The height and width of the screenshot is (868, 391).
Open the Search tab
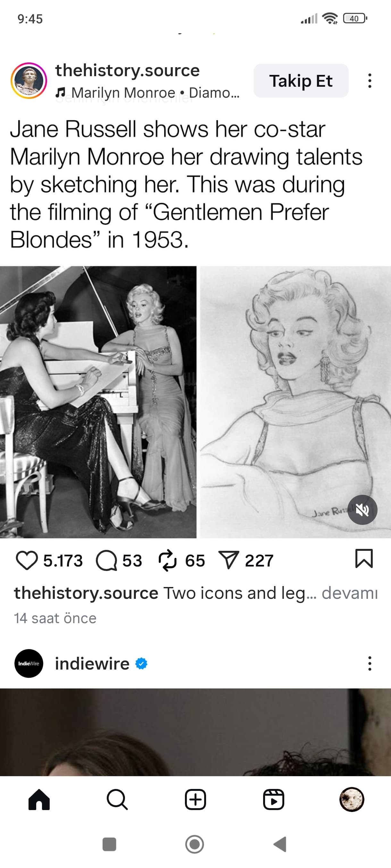click(x=117, y=800)
